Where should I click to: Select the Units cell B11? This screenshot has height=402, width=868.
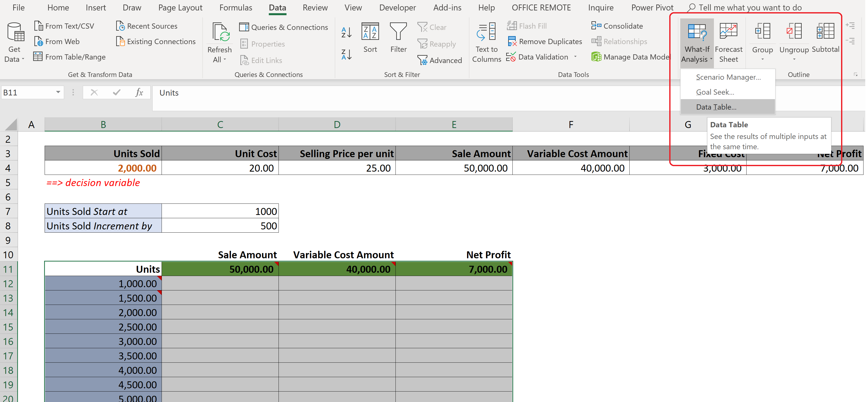[x=103, y=269]
